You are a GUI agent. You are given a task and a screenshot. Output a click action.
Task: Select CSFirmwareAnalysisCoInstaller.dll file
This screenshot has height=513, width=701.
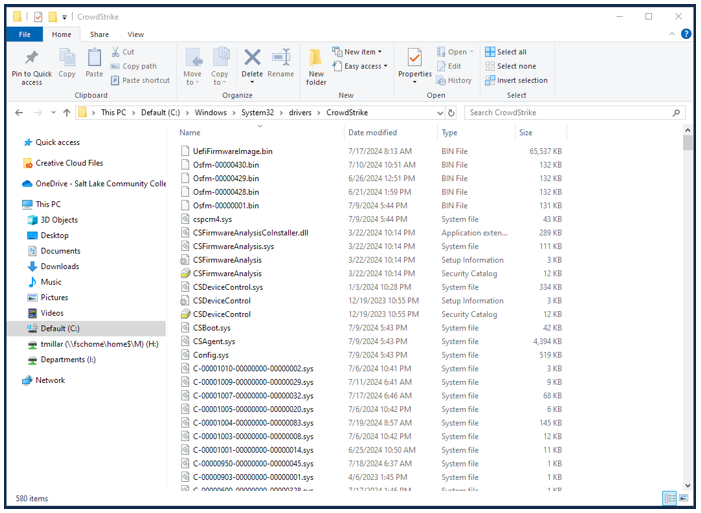250,233
